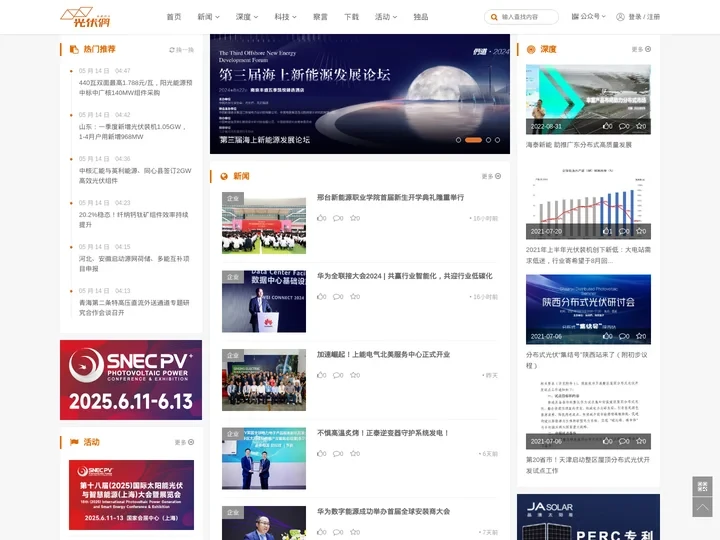Star the 上能电气北美服务中心 article
720x540 pixels.
[x=355, y=375]
